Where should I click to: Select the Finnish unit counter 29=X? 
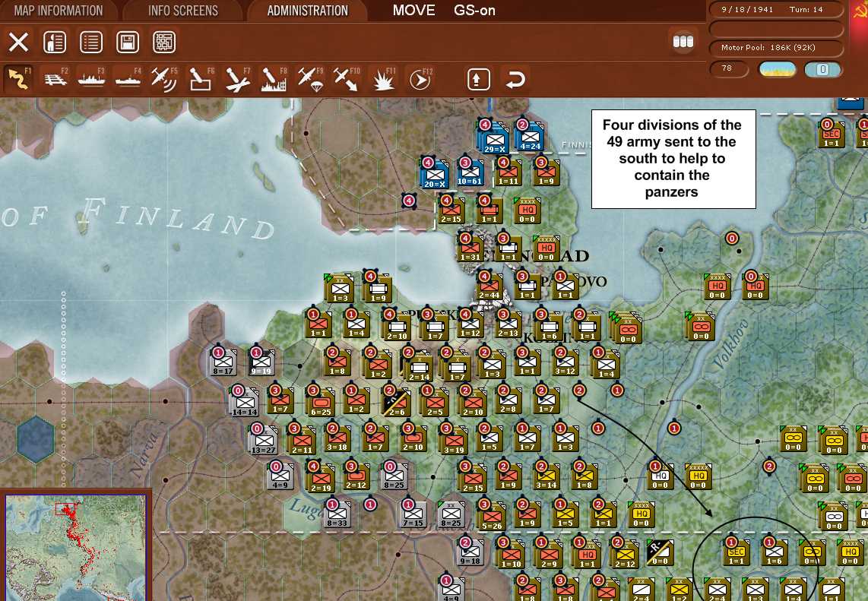click(x=494, y=139)
